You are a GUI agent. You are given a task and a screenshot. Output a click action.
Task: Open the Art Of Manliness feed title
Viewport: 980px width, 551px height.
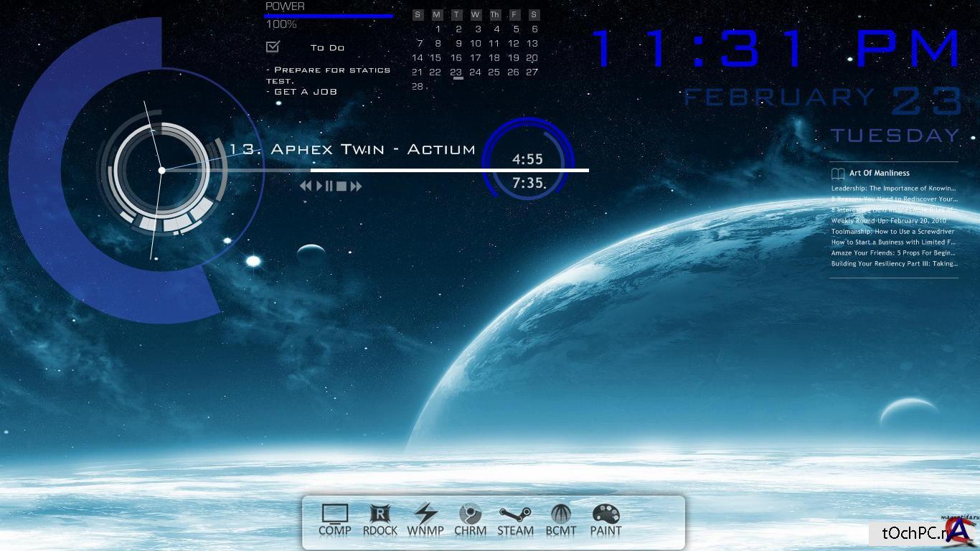(x=879, y=173)
